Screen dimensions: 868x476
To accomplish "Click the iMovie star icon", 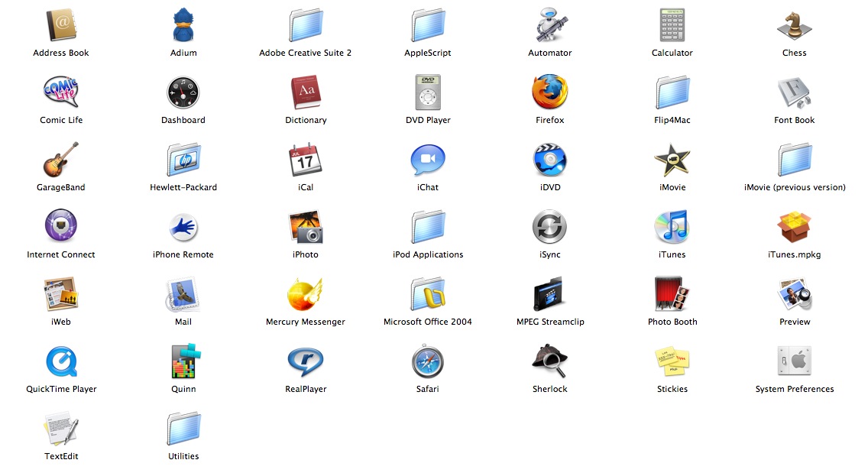I will tap(672, 160).
